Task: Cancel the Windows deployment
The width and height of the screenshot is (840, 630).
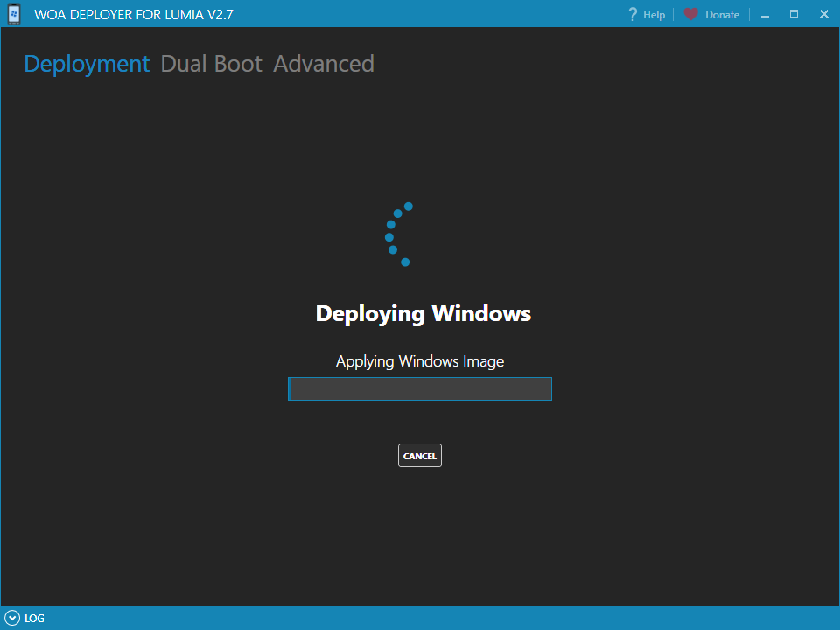Action: 419,455
